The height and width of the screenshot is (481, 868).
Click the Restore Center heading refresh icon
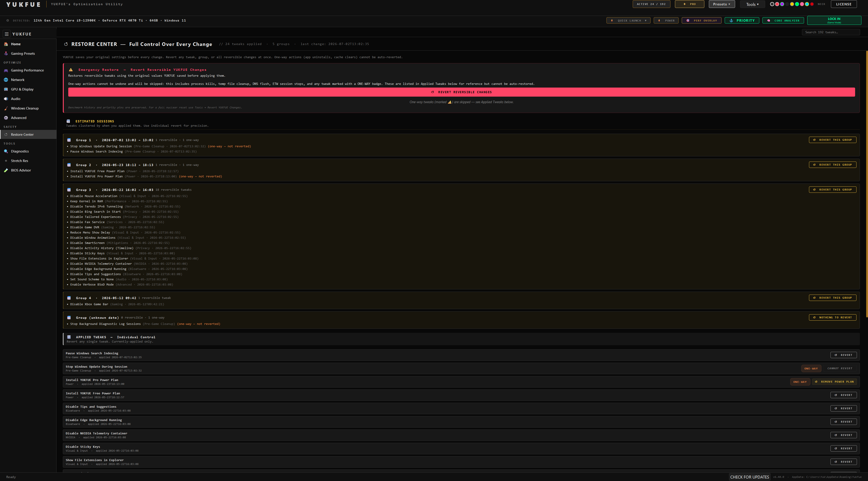pos(66,44)
